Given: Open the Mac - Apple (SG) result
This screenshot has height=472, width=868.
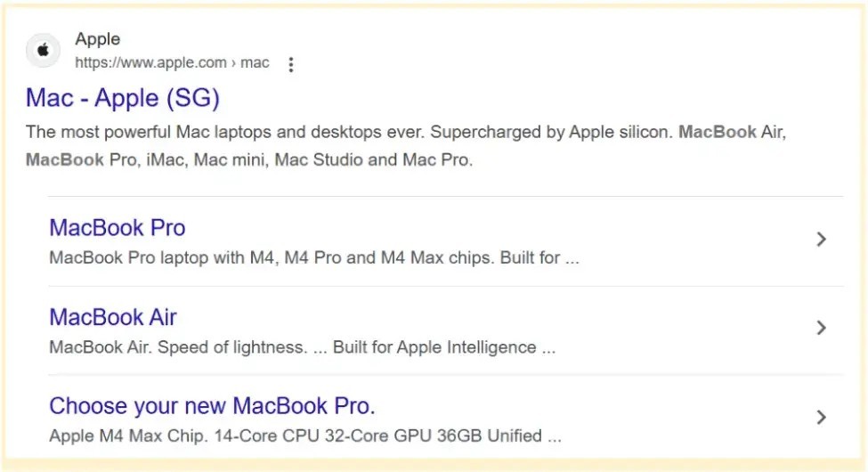Looking at the screenshot, I should (123, 98).
